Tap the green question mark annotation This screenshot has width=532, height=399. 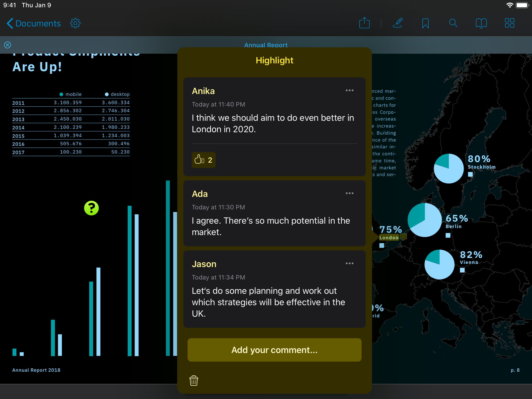(x=92, y=208)
